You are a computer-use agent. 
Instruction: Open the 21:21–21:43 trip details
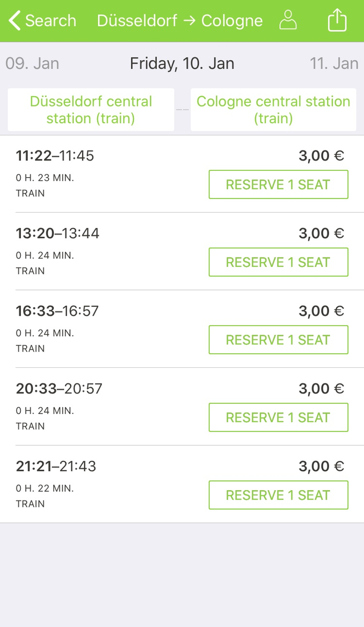(182, 484)
